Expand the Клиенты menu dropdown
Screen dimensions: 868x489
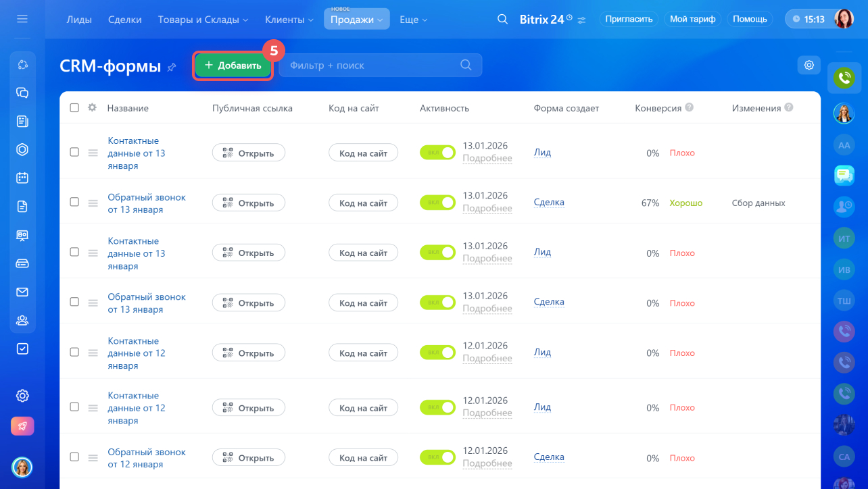(289, 20)
